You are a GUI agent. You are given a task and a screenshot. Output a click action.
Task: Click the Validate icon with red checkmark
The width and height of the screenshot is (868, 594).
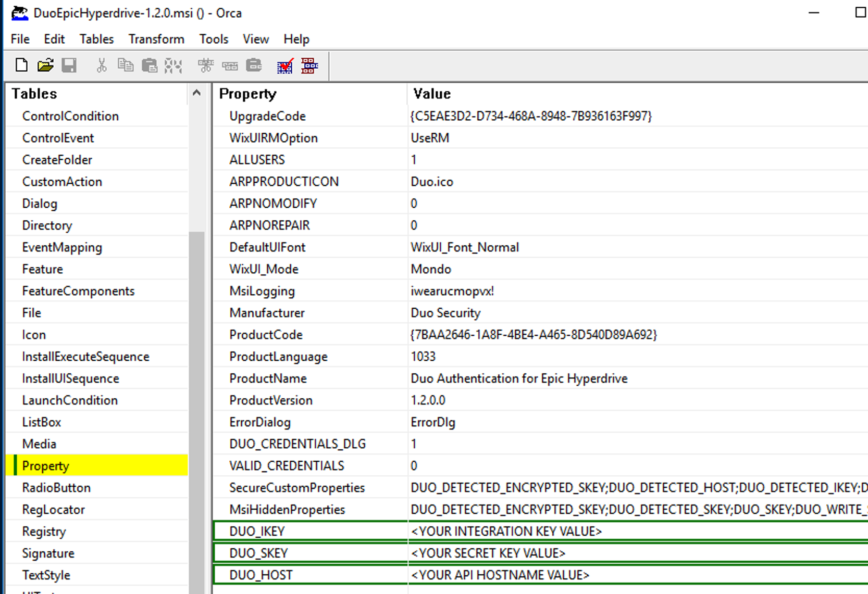pos(284,66)
